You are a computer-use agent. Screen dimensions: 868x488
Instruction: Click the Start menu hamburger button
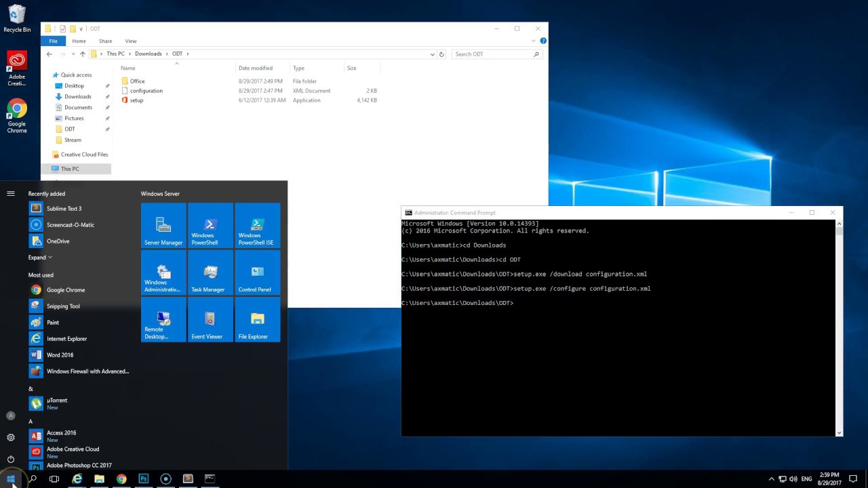pos(11,194)
